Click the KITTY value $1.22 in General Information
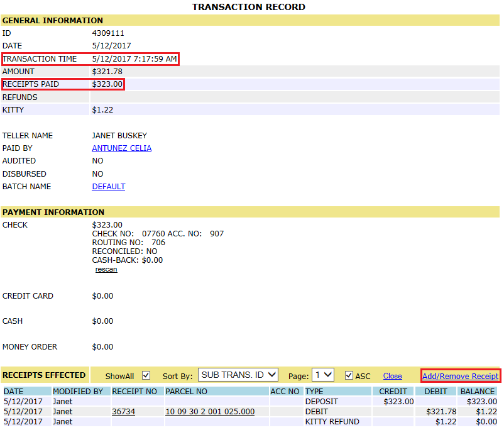 point(102,110)
